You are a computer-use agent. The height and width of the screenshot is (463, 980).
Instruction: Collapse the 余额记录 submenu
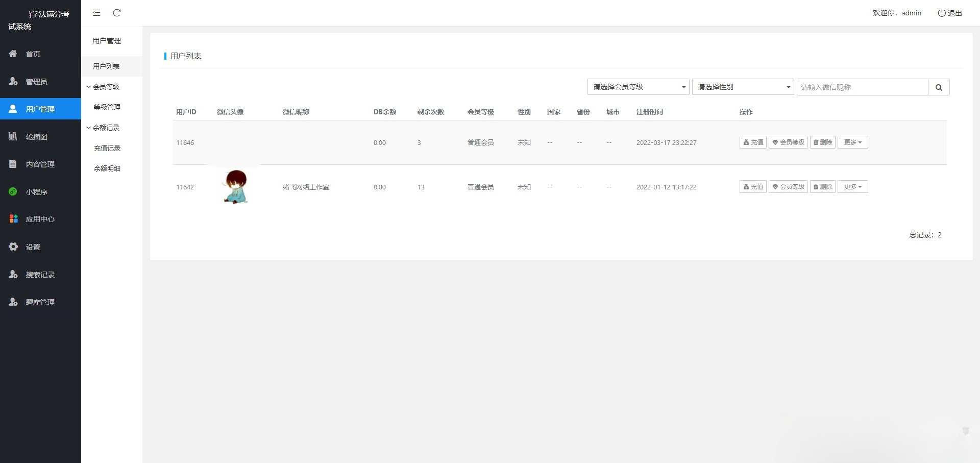click(105, 127)
